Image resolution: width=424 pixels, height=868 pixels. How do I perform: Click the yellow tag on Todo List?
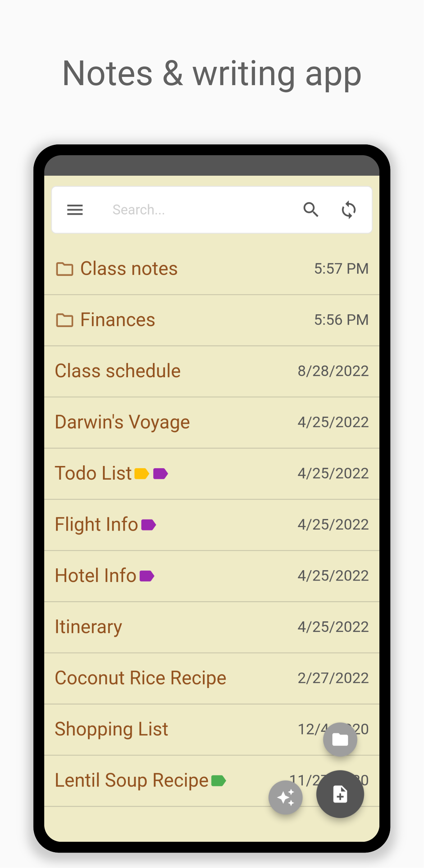pyautogui.click(x=142, y=474)
